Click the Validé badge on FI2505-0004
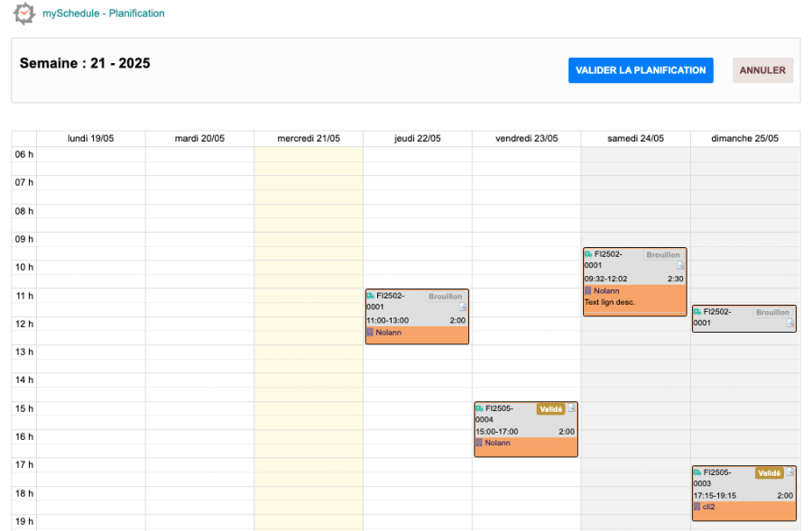 pyautogui.click(x=550, y=409)
